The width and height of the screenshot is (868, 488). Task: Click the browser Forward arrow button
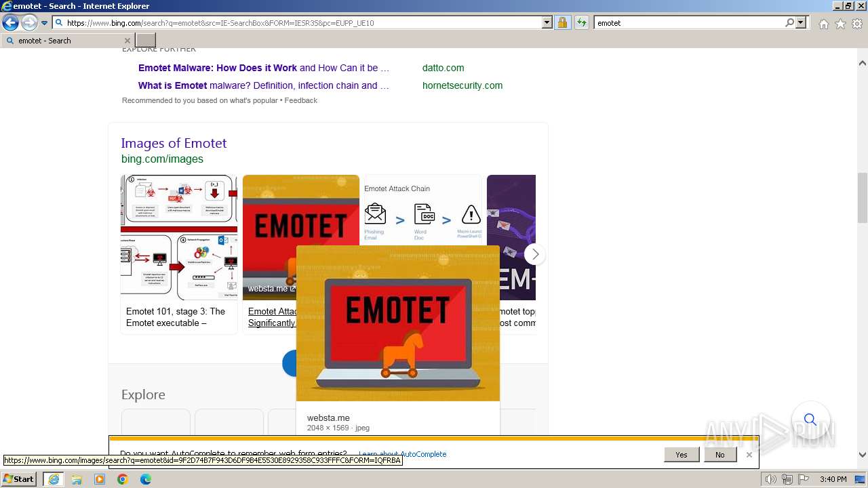tap(28, 22)
